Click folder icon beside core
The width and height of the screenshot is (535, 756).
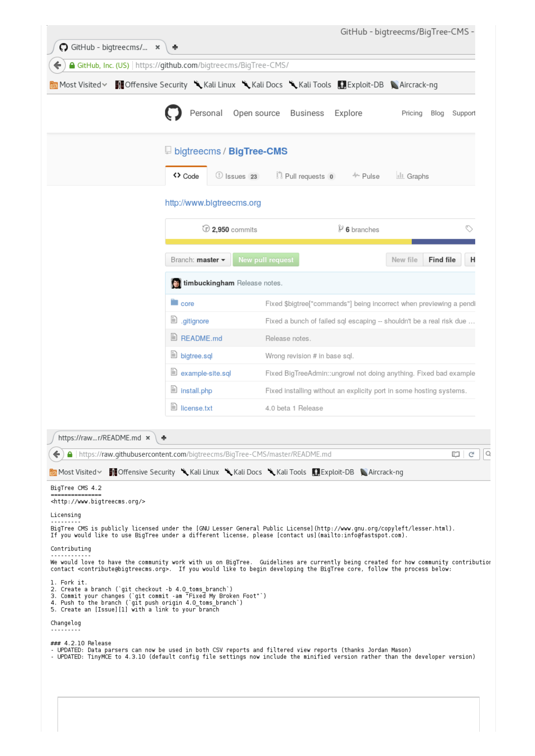click(174, 302)
